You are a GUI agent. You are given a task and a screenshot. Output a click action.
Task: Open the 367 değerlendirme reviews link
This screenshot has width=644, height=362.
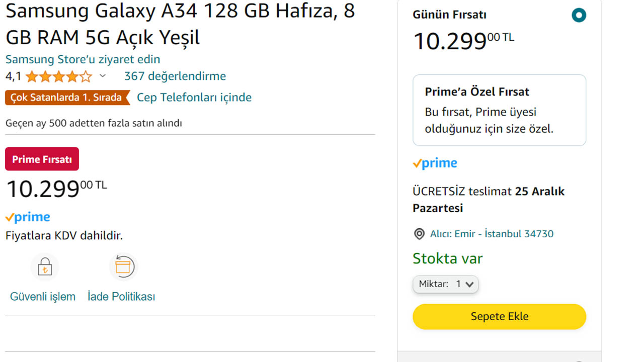coord(175,76)
